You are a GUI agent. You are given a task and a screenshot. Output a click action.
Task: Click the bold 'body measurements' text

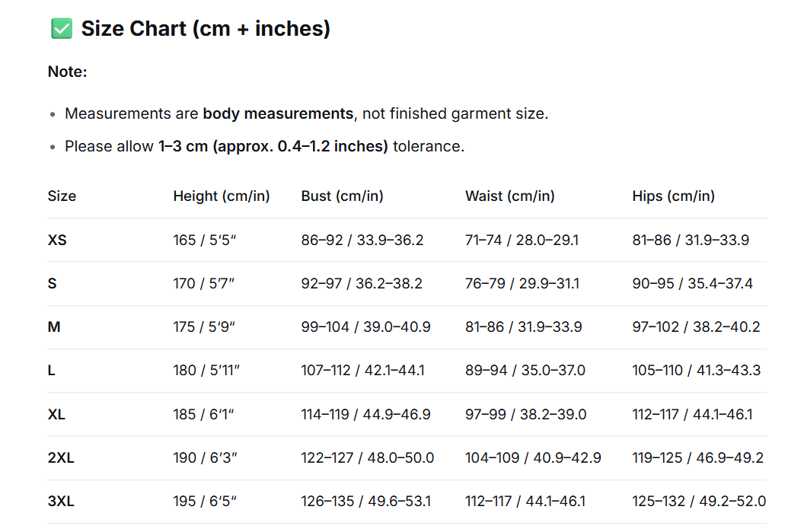(x=278, y=113)
